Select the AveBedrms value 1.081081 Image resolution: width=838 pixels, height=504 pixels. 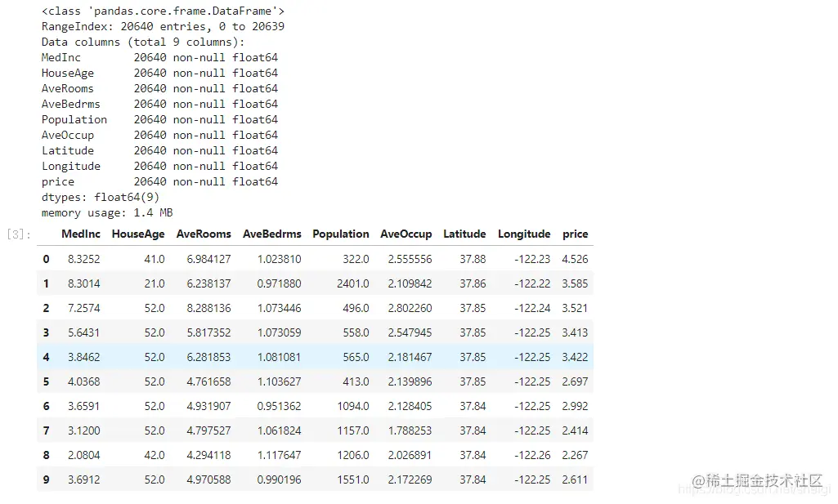280,357
